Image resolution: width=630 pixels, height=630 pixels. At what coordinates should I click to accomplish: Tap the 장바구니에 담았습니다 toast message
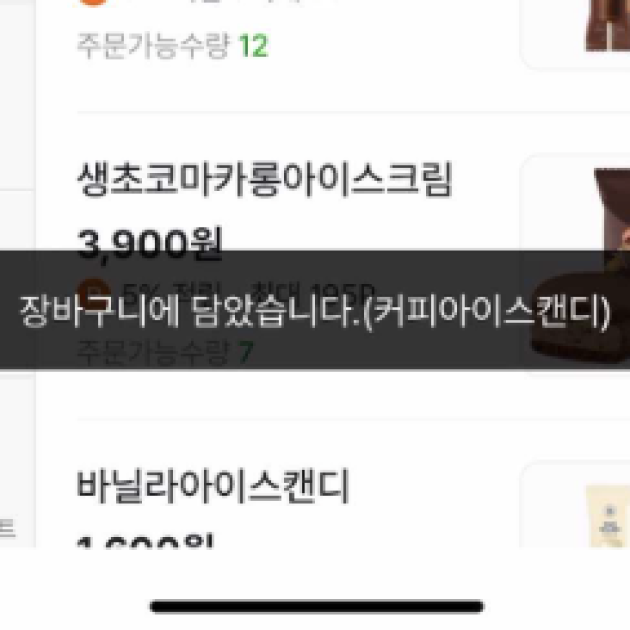pos(315,309)
